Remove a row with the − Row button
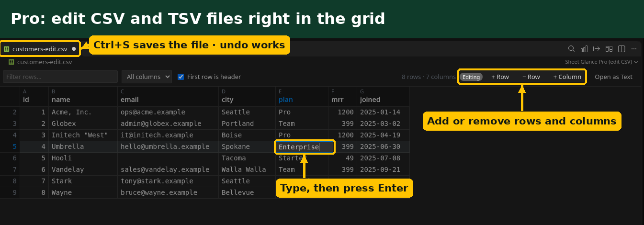The width and height of the screenshot is (644, 225). (x=531, y=77)
